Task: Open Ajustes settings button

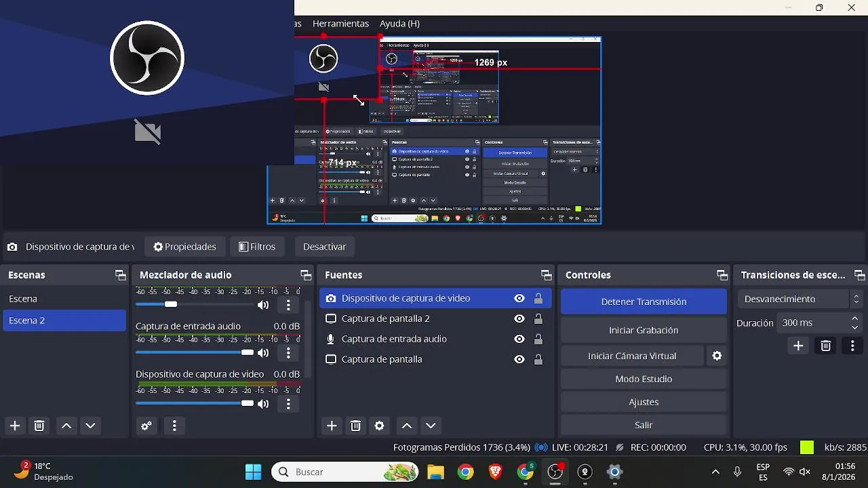Action: pyautogui.click(x=644, y=402)
